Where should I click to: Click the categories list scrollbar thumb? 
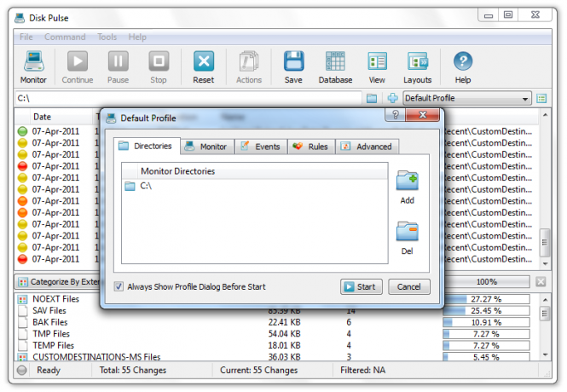pos(545,314)
